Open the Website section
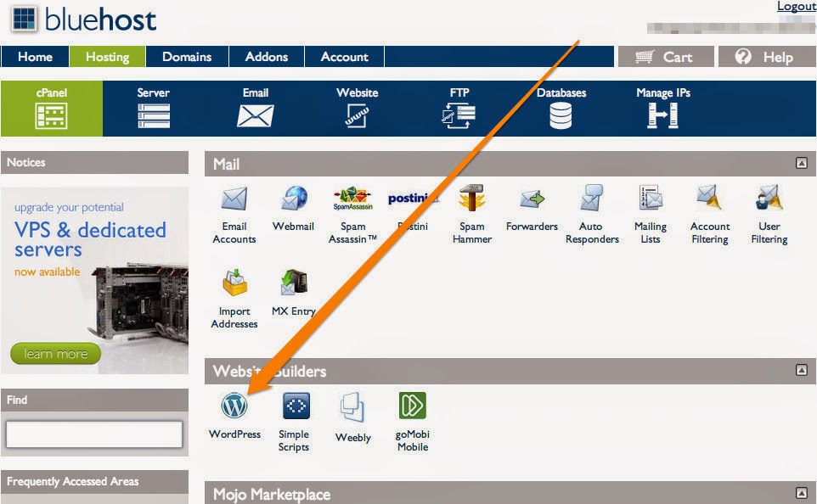The image size is (817, 504). pos(357,109)
